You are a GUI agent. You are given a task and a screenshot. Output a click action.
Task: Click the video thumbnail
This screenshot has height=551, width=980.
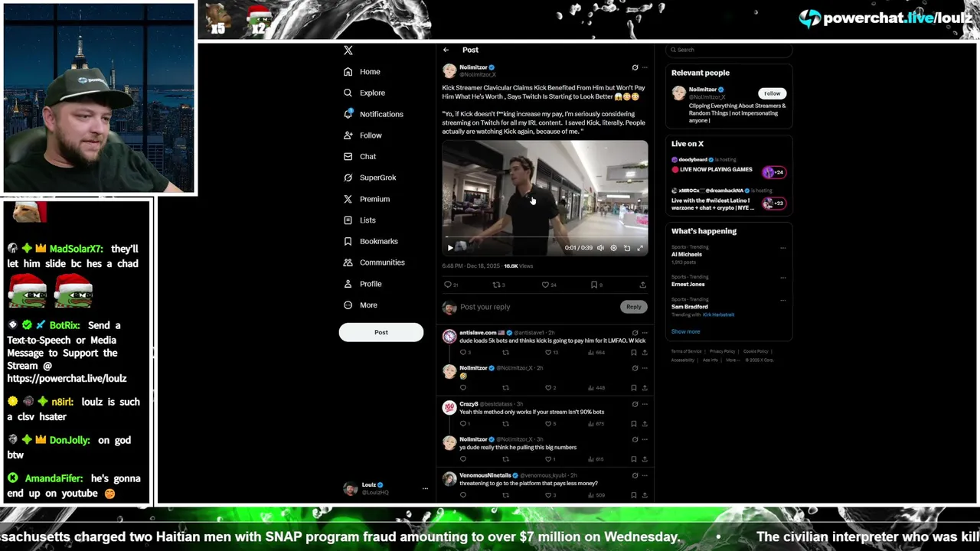(545, 197)
